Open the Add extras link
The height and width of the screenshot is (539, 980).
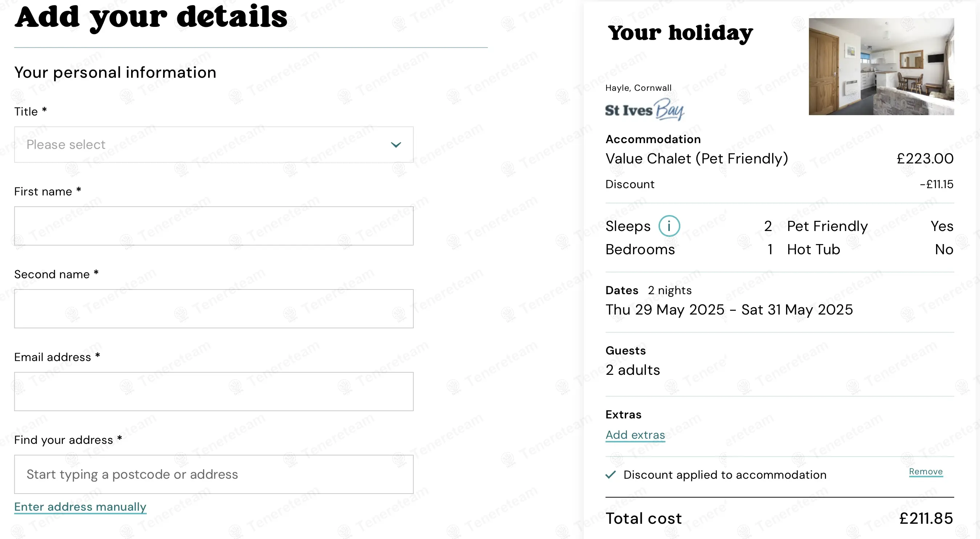[635, 435]
